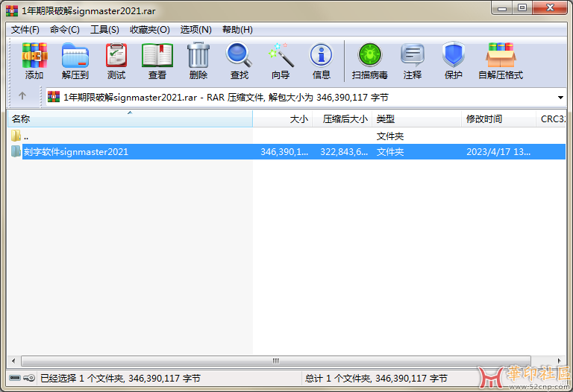Click packed size 322,843,6...

pyautogui.click(x=344, y=152)
